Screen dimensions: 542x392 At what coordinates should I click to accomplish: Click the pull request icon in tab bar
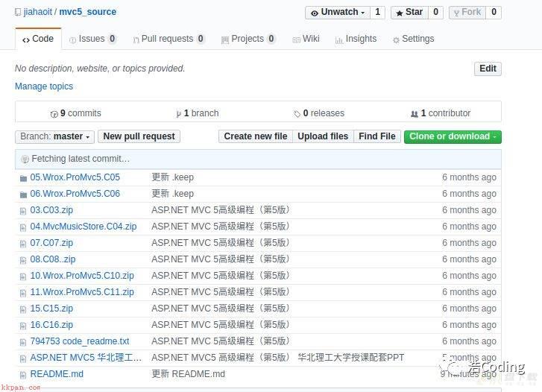point(136,40)
